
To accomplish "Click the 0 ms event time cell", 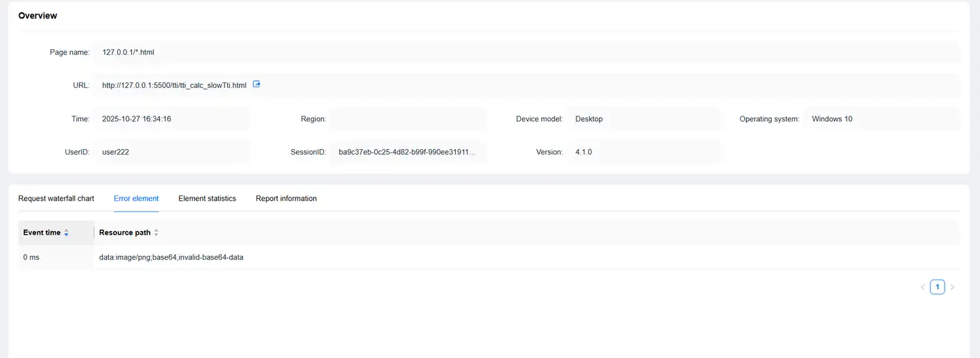I will [x=31, y=257].
